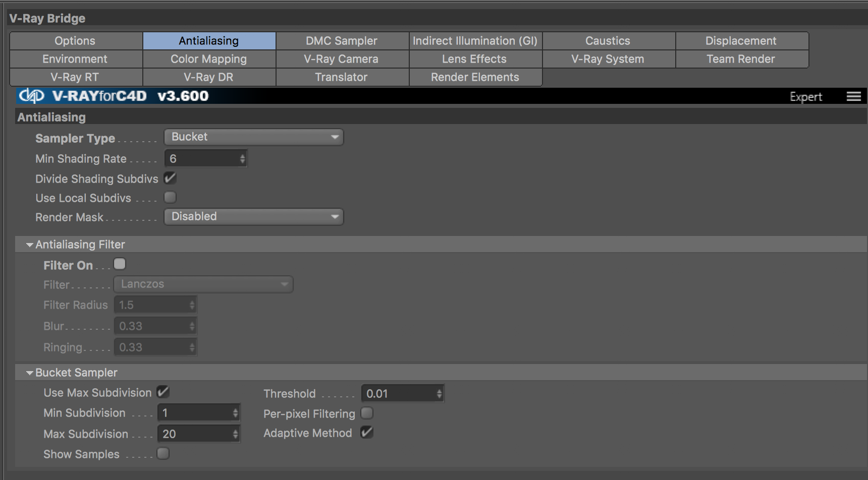This screenshot has height=480, width=868.
Task: Collapse the Antialiasing Filter section
Action: (x=30, y=245)
